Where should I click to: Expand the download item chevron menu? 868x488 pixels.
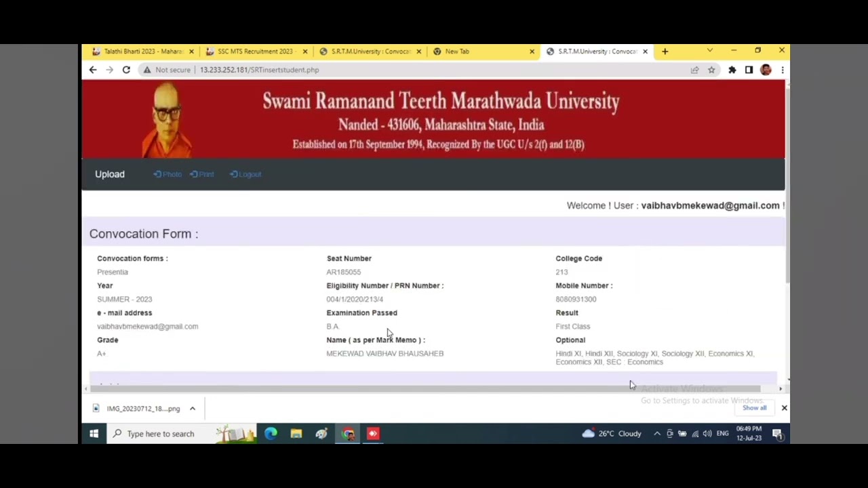193,409
